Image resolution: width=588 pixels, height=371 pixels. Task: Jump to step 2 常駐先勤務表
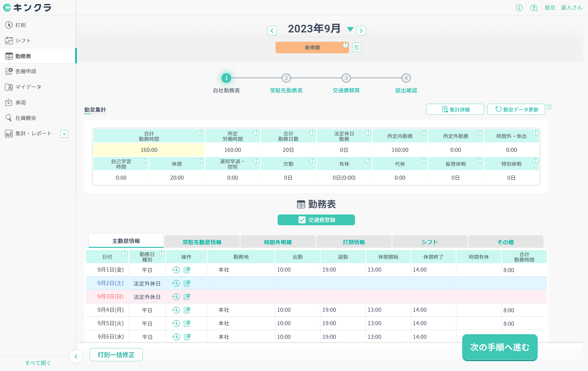click(x=286, y=78)
